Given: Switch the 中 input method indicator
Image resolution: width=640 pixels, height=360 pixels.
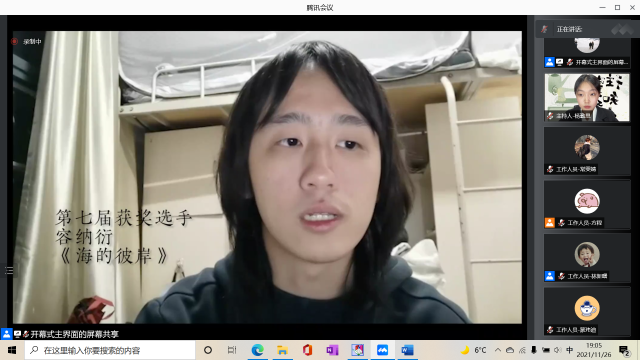Looking at the screenshot, I should pos(569,350).
